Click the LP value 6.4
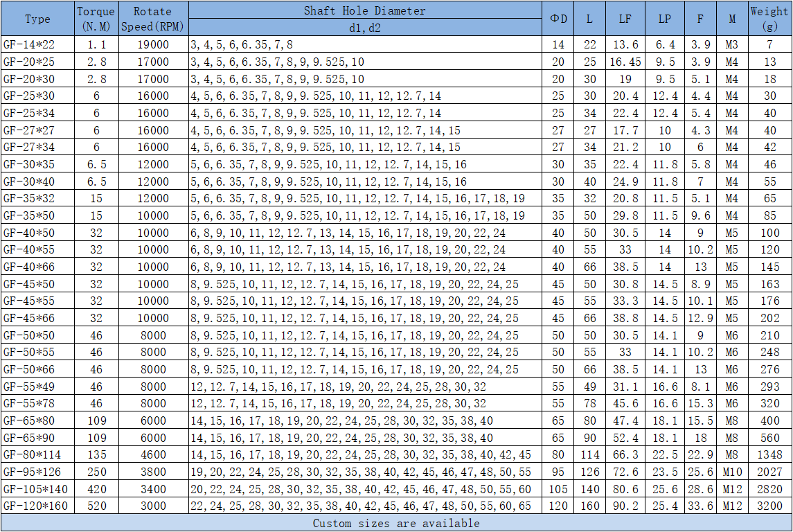Viewport: 793px width, 532px height. [x=665, y=44]
